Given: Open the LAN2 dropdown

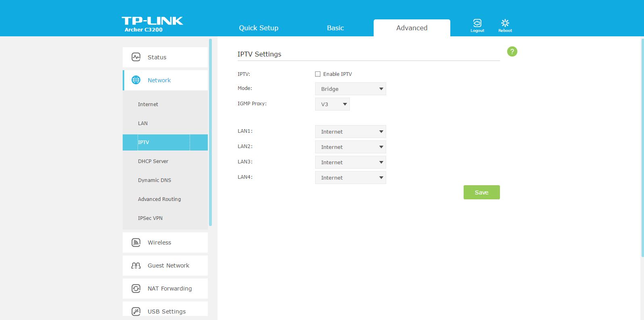Looking at the screenshot, I should [x=350, y=147].
